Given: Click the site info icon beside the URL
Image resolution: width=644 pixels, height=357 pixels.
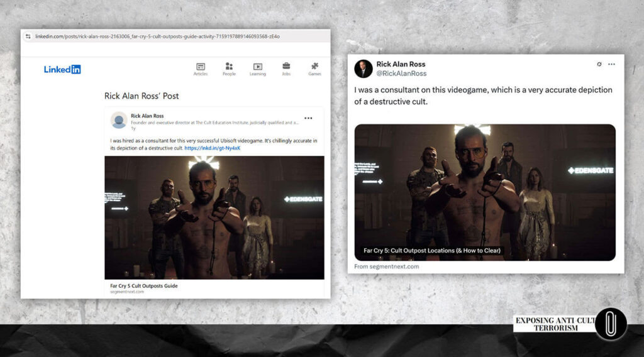Looking at the screenshot, I should [x=28, y=36].
